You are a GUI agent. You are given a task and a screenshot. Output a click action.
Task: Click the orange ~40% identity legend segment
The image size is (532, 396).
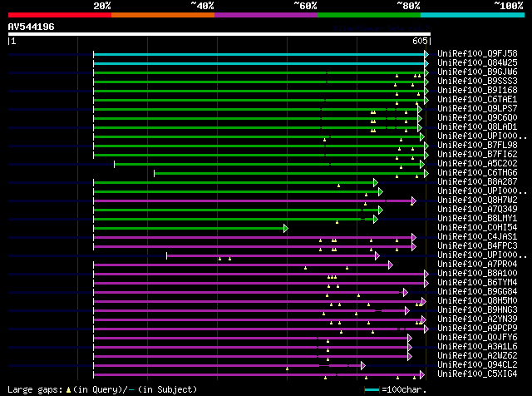(163, 15)
